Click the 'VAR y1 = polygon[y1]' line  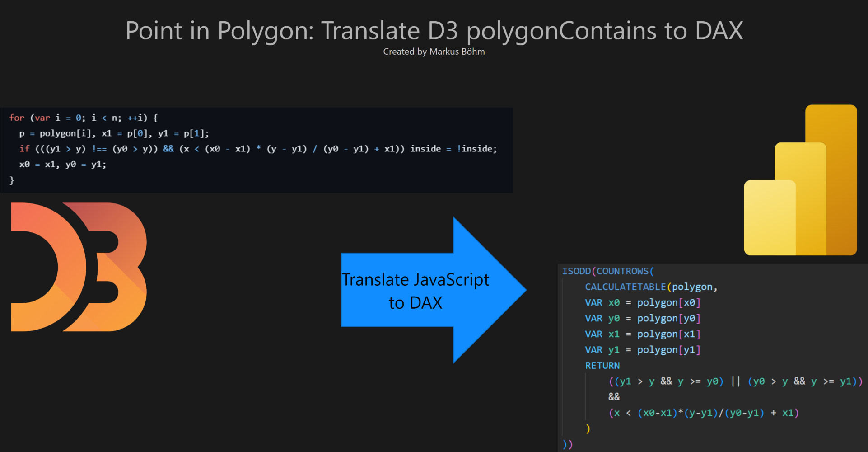point(643,350)
